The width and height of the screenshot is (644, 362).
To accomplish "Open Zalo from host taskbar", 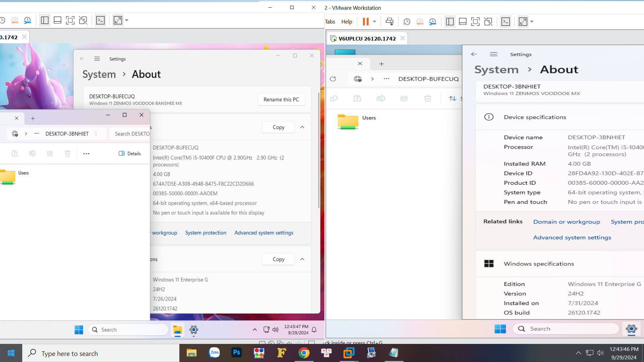I will [214, 353].
